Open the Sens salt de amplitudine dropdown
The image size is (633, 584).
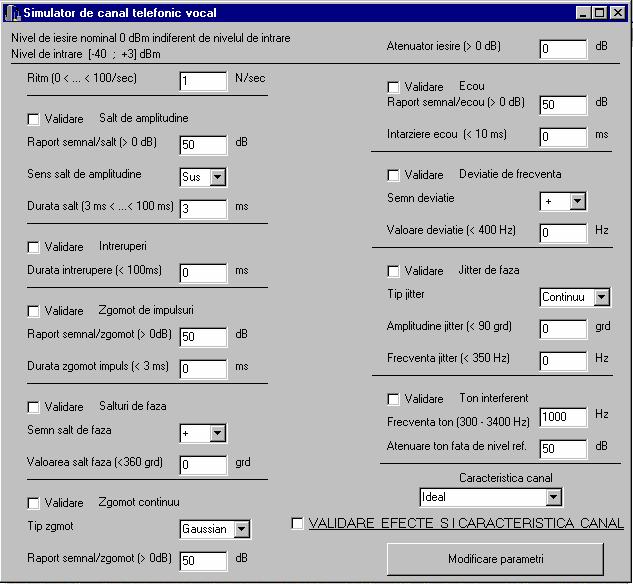tap(218, 177)
